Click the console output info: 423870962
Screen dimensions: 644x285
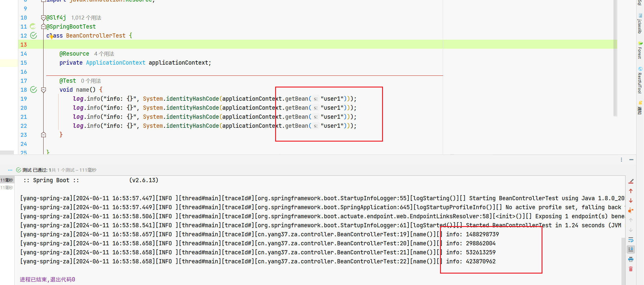pos(471,261)
